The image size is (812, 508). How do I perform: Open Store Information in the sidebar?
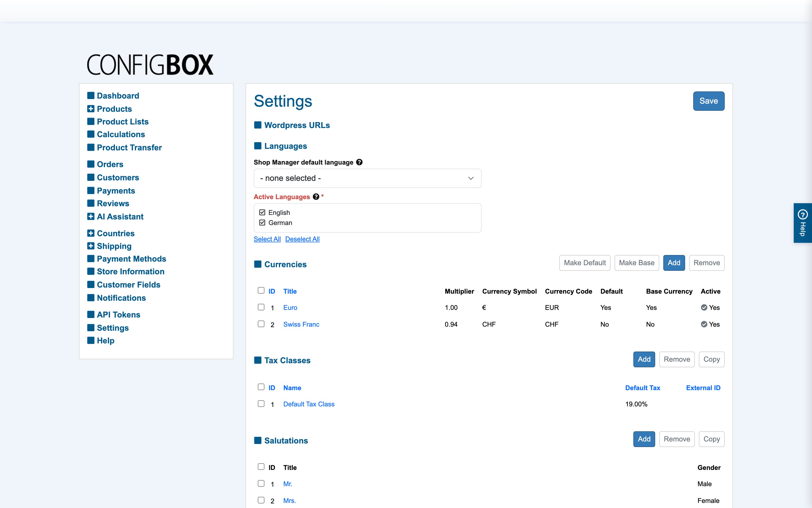[130, 272]
